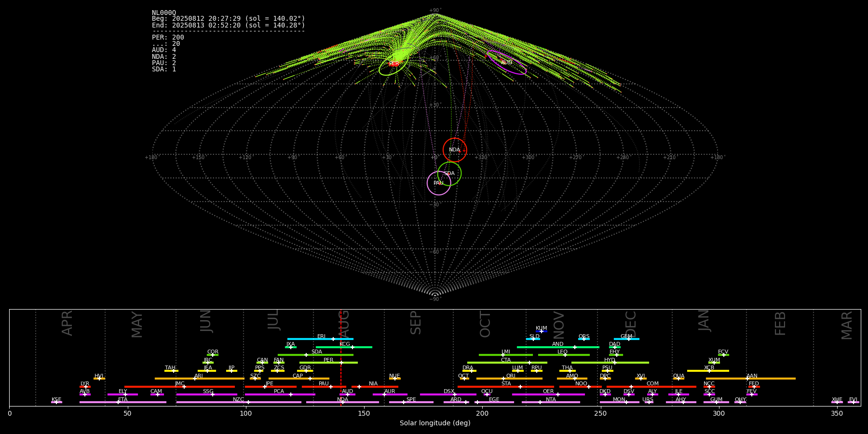This screenshot has height=434, width=868.
Task: Click the LYR shower bar in timeline
Action: (x=85, y=387)
